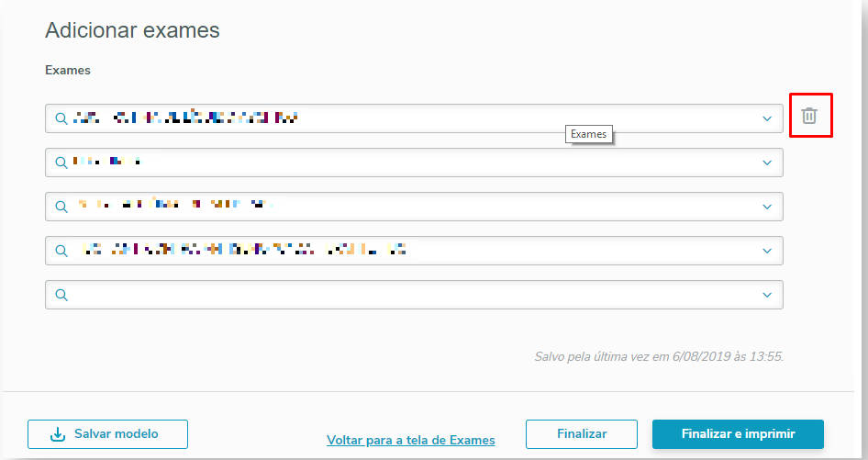Click the Finalizar e imprimir button
This screenshot has width=868, height=460.
(x=738, y=434)
